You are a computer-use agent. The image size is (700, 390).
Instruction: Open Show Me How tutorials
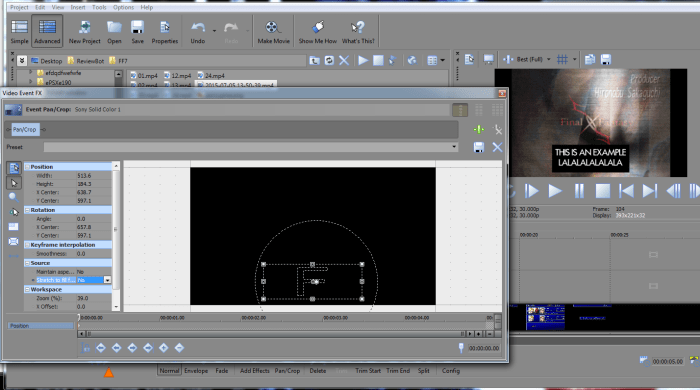click(317, 32)
